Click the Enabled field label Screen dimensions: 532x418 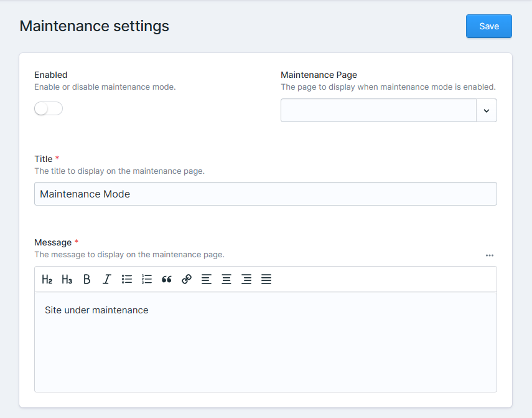(51, 75)
